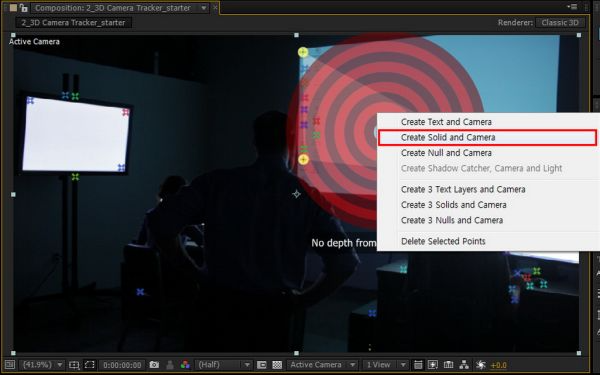
Task: Open the Composition Flowchart icon
Action: coord(464,365)
